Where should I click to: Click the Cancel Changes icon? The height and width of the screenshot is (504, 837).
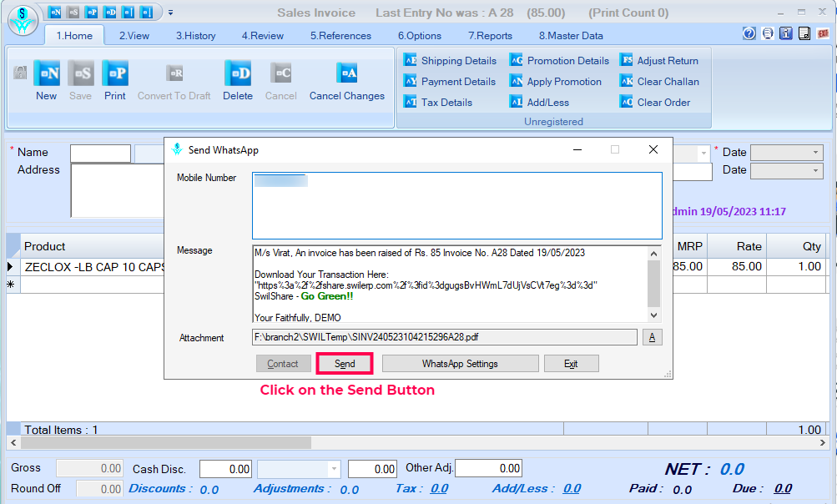[x=346, y=74]
